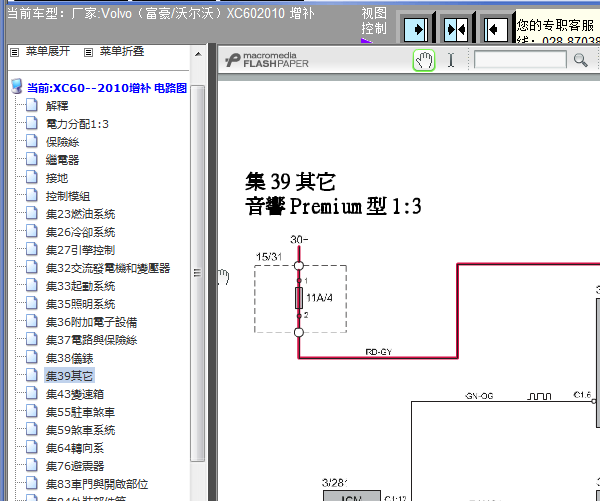Click fuse label 11A/4 in the diagram
The image size is (600, 501).
(320, 298)
